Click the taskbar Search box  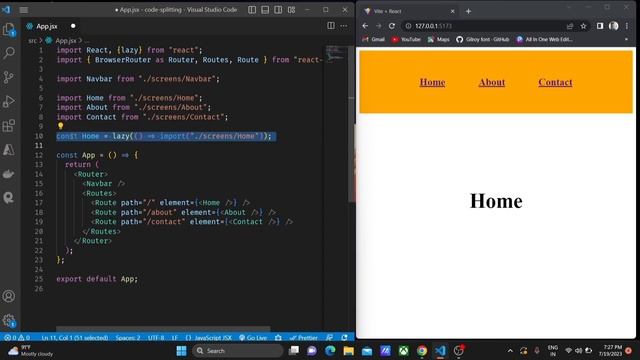point(238,351)
